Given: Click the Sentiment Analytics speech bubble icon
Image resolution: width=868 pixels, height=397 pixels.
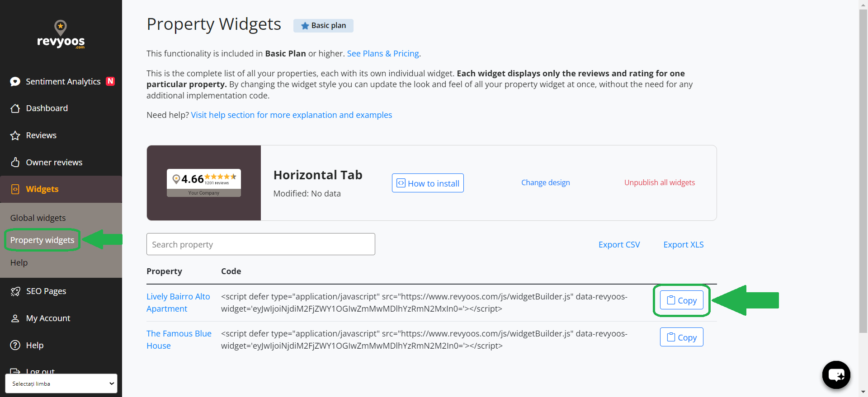Looking at the screenshot, I should 15,81.
